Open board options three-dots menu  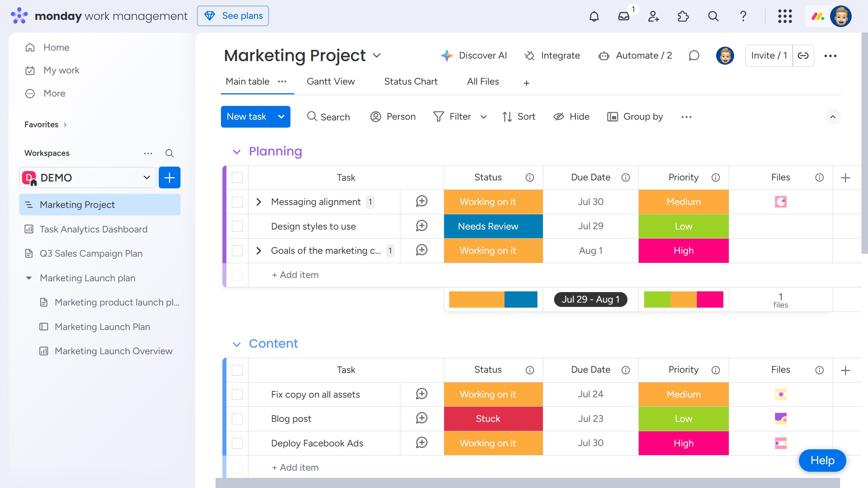tap(830, 56)
